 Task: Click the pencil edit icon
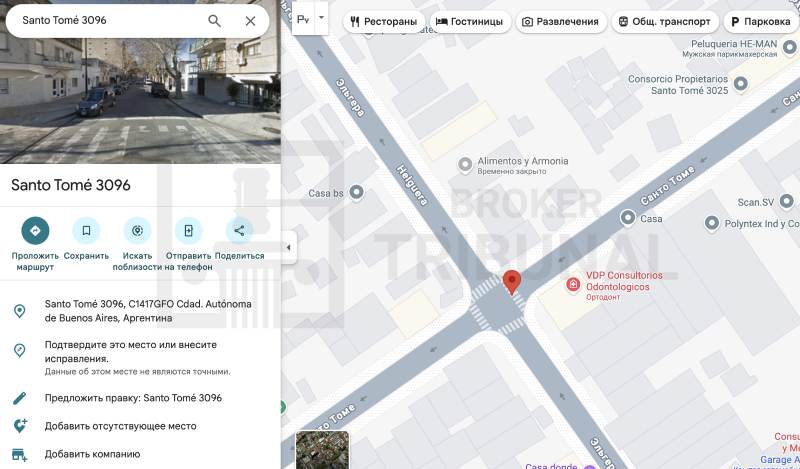click(x=19, y=398)
